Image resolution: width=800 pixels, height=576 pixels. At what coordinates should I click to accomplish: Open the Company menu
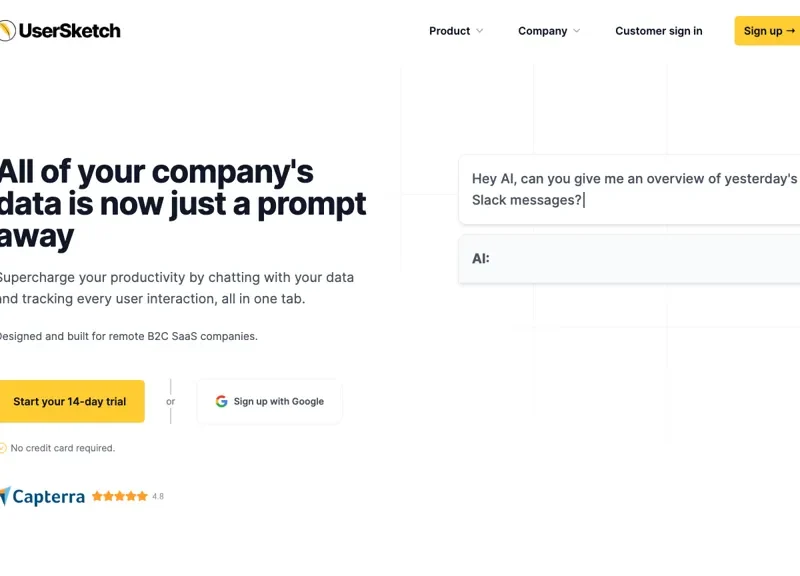(x=549, y=31)
